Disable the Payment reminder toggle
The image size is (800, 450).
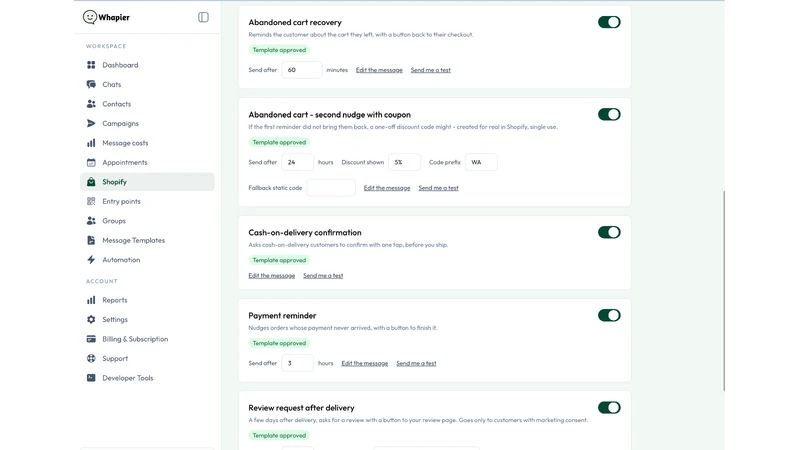609,315
